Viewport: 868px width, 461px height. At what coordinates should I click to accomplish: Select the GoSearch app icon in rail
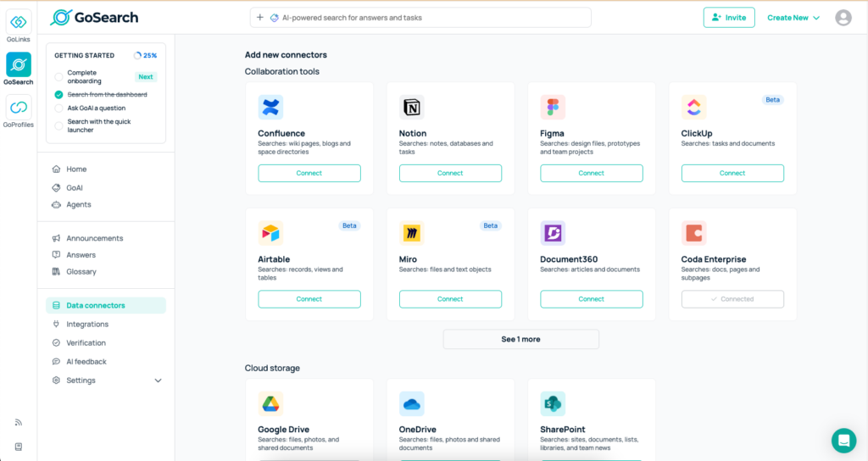[x=19, y=64]
